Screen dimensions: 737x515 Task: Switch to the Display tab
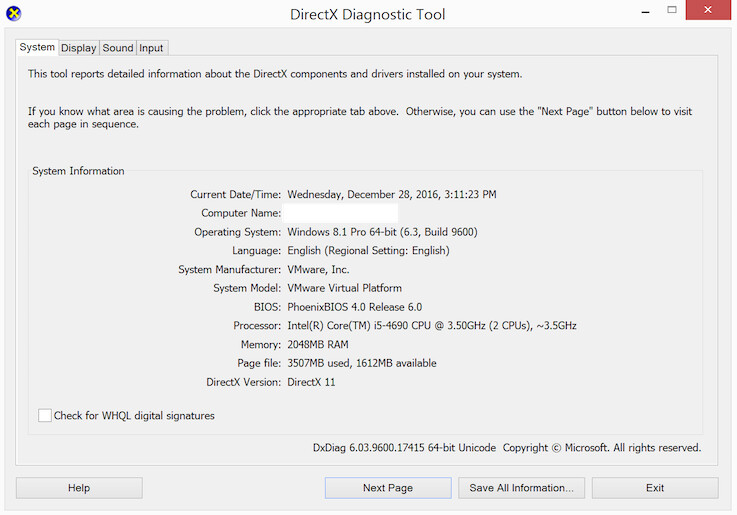point(78,48)
